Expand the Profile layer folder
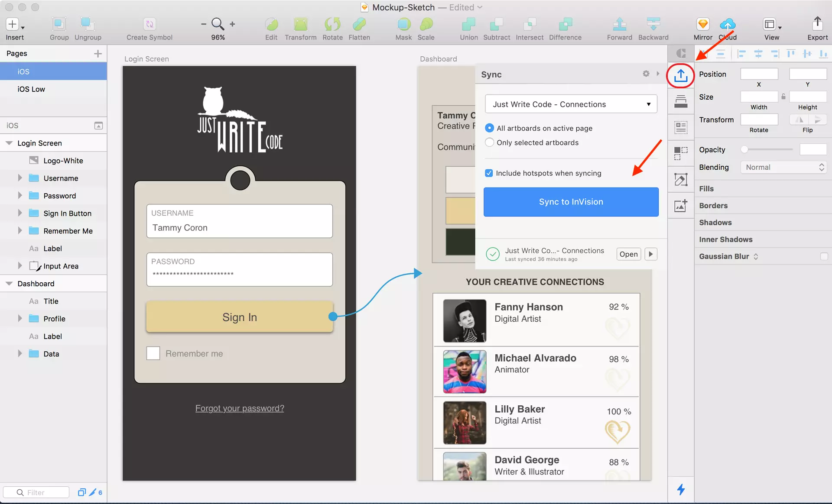The height and width of the screenshot is (504, 832). tap(20, 319)
